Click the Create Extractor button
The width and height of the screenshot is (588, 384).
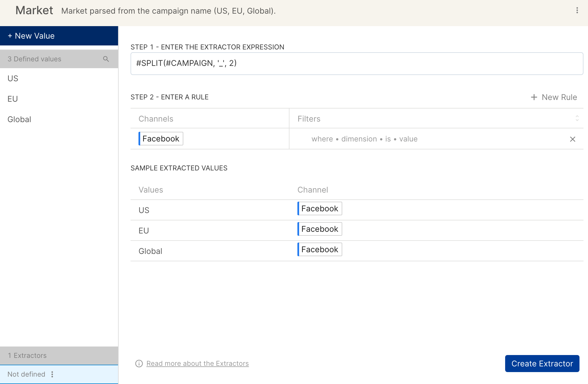tap(542, 364)
